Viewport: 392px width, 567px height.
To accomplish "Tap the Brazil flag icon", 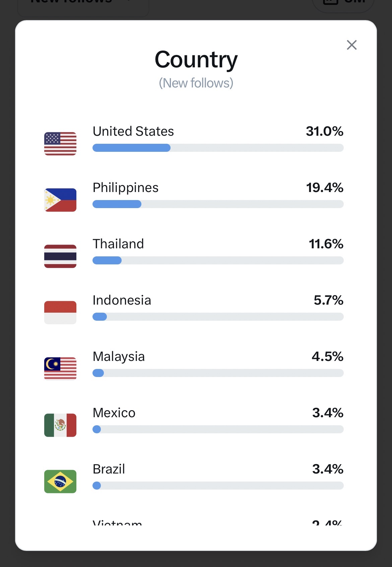I will point(60,482).
